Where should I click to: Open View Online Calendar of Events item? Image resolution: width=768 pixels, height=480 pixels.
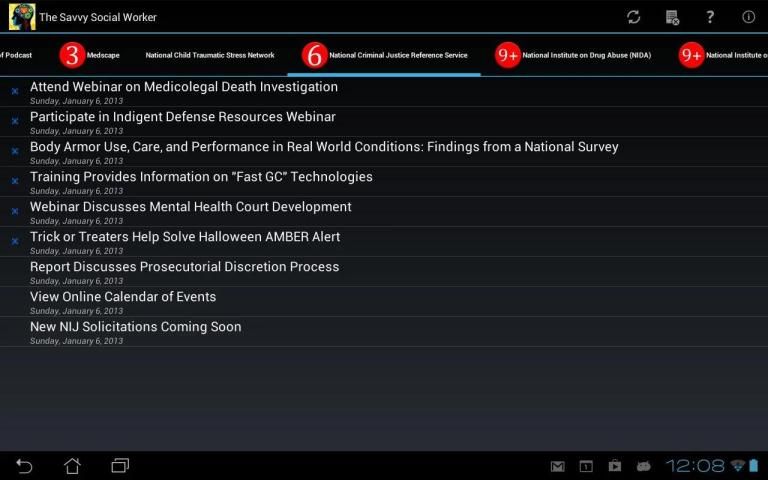tap(123, 298)
